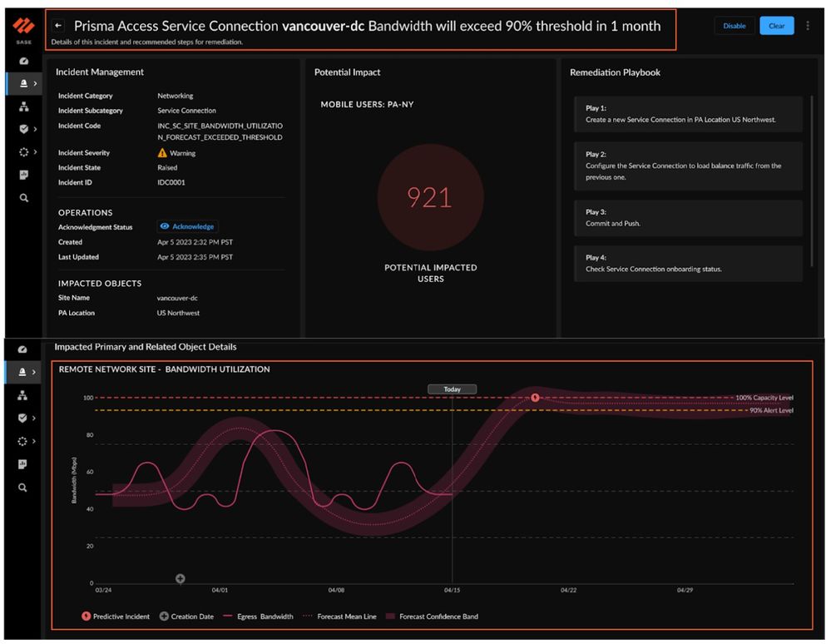The height and width of the screenshot is (644, 831).
Task: Click the back arrow beside the incident title
Action: click(x=58, y=26)
